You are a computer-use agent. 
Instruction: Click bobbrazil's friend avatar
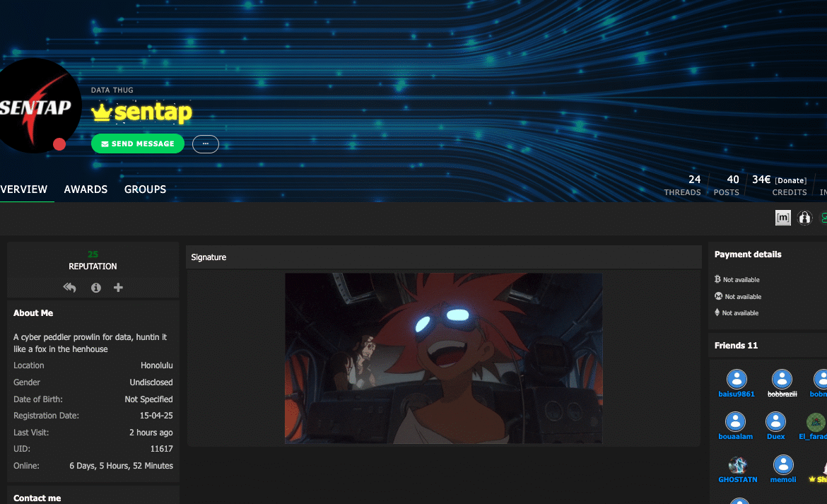[782, 379]
